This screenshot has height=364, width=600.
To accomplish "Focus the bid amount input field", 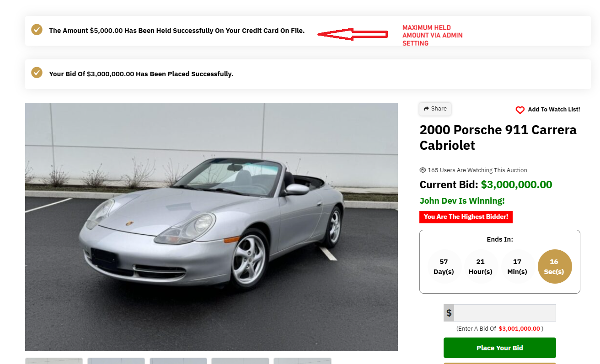I will 505,313.
